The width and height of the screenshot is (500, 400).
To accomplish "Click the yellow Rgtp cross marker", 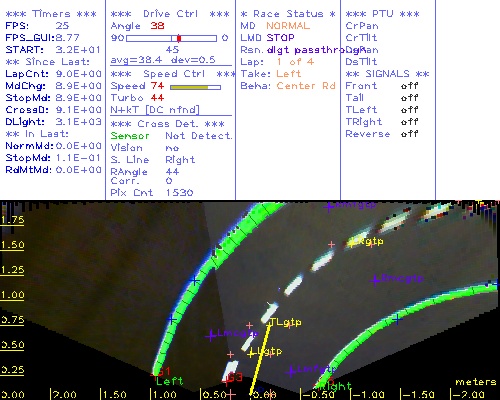I will 351,243.
